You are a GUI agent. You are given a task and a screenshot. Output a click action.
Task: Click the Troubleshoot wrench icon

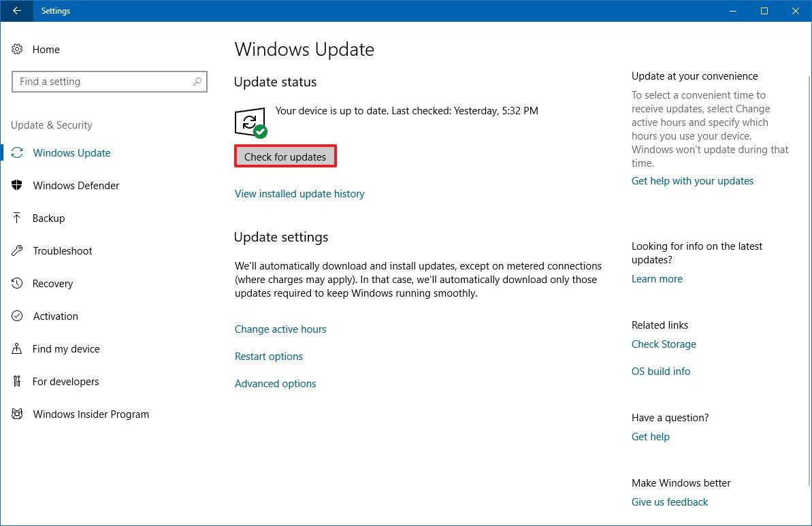click(x=18, y=250)
